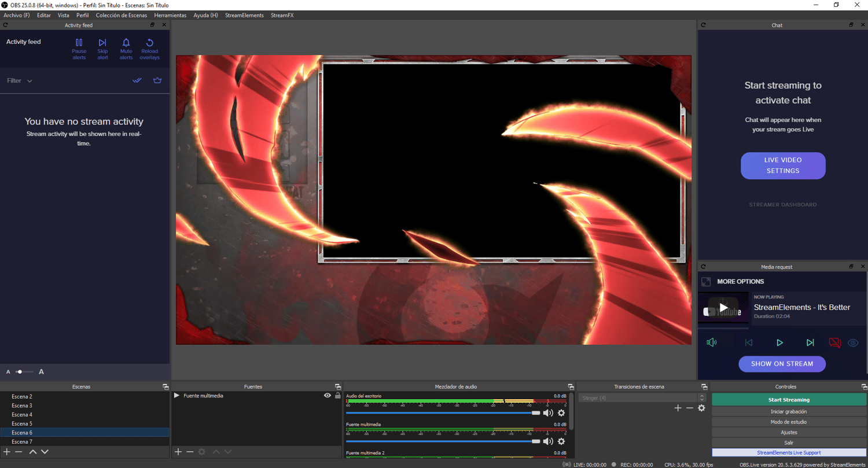The height and width of the screenshot is (468, 868).
Task: Toggle visibility of Fuente multimedia source
Action: pos(328,396)
